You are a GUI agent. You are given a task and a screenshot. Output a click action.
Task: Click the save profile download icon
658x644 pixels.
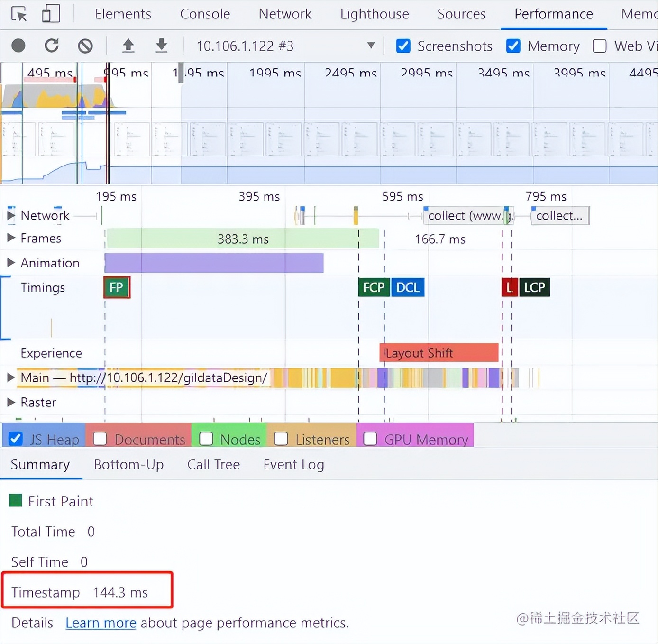[x=162, y=46]
